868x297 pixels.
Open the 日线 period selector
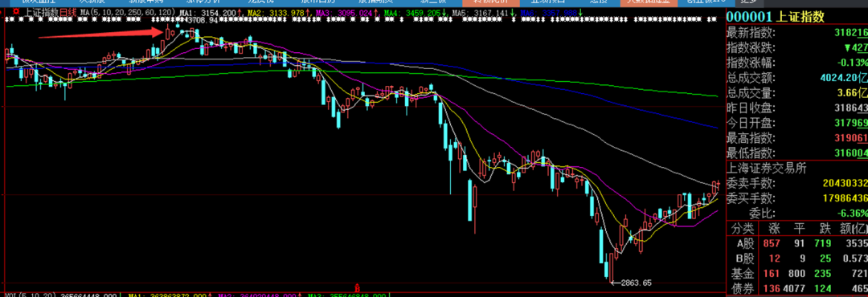coord(68,12)
